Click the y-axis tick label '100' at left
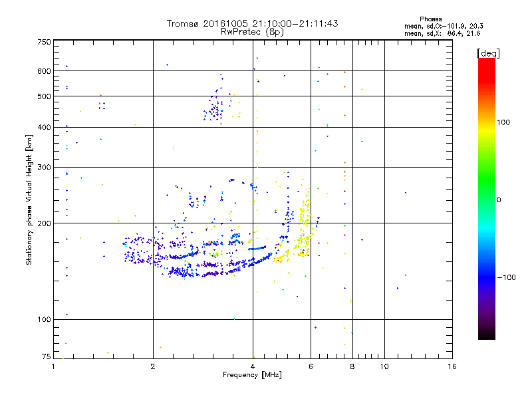The width and height of the screenshot is (532, 399). pyautogui.click(x=45, y=320)
